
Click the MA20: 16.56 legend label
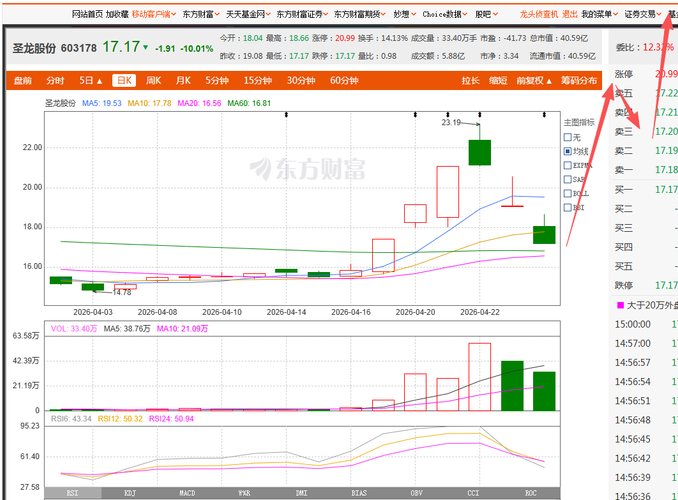click(x=199, y=103)
